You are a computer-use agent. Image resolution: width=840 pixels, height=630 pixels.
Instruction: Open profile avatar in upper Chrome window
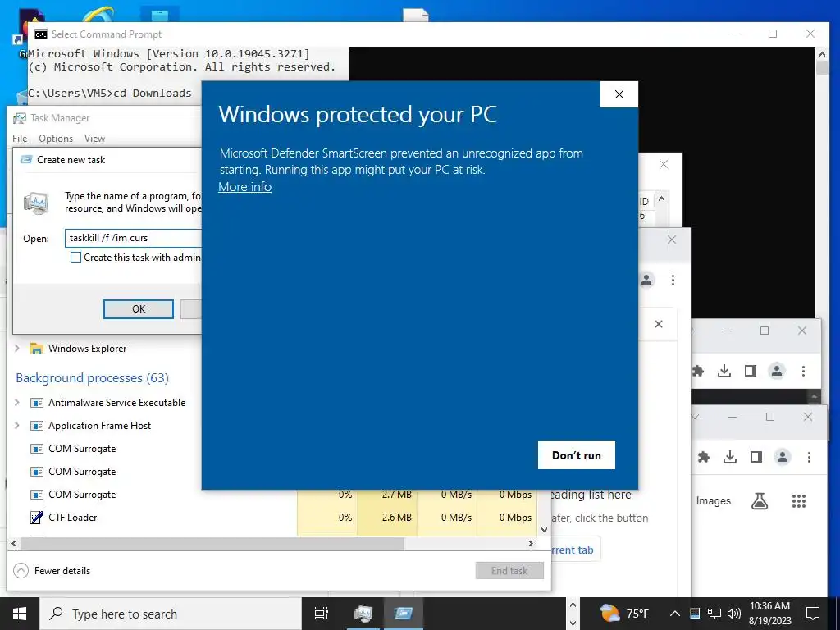tap(777, 371)
